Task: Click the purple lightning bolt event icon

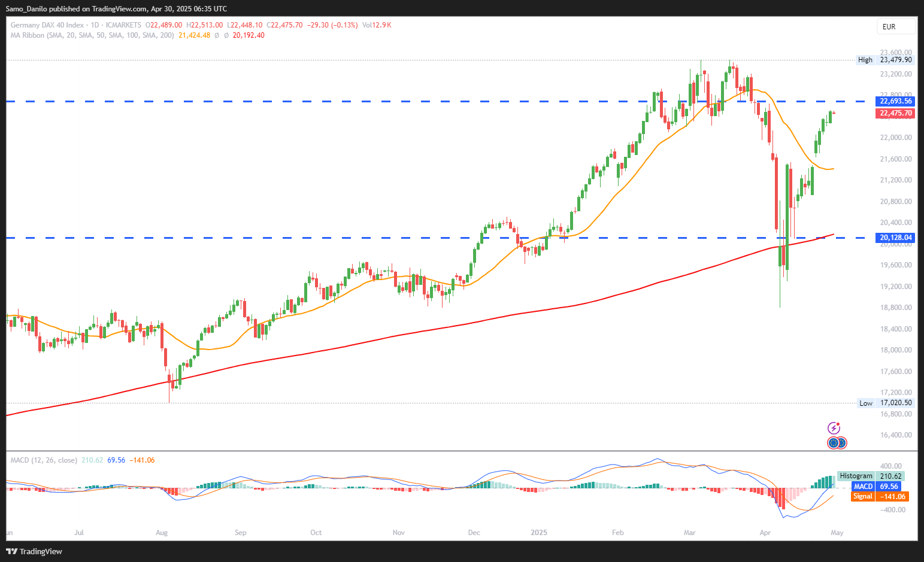Action: point(834,428)
